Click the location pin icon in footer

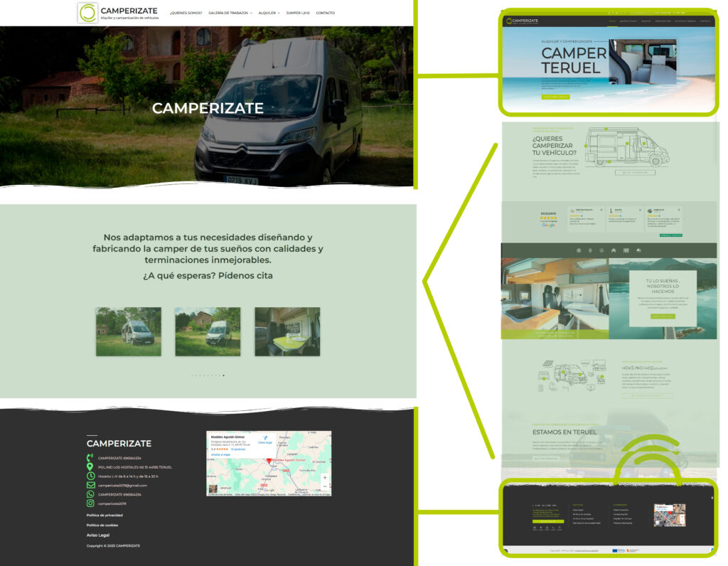coord(90,466)
